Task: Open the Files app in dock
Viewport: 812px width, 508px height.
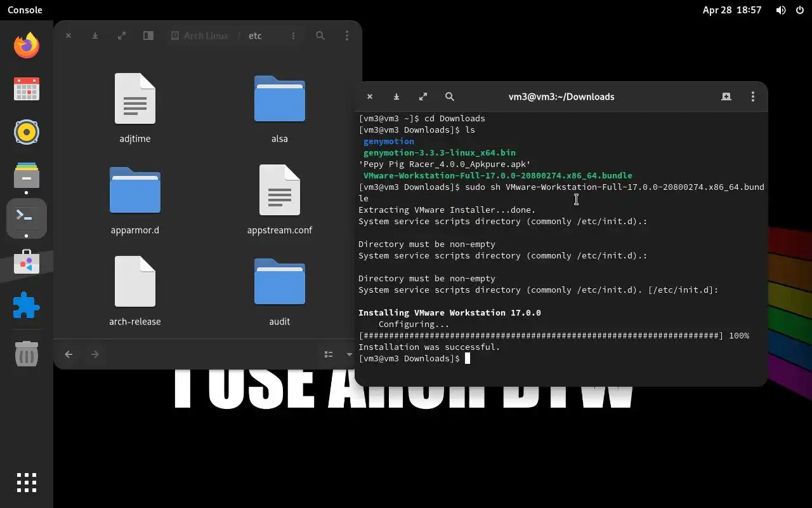Action: (27, 175)
